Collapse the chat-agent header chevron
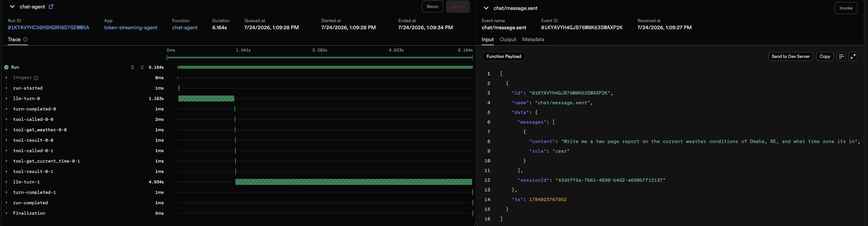 [x=12, y=6]
